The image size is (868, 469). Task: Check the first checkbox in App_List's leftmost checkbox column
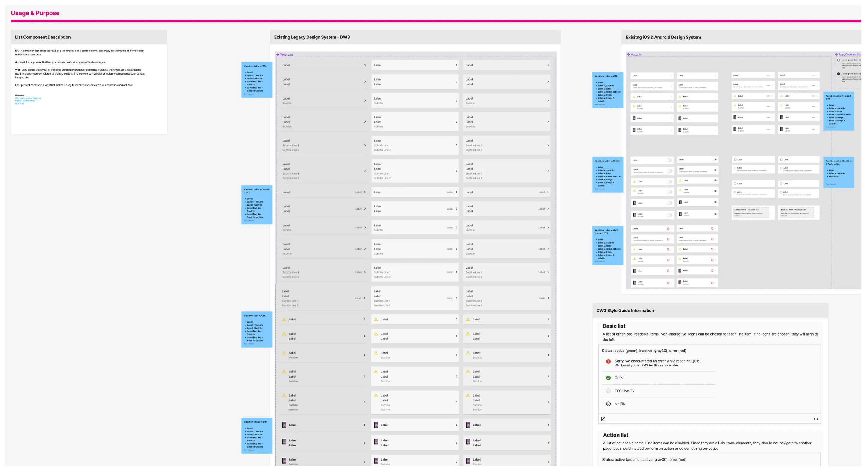(x=735, y=160)
